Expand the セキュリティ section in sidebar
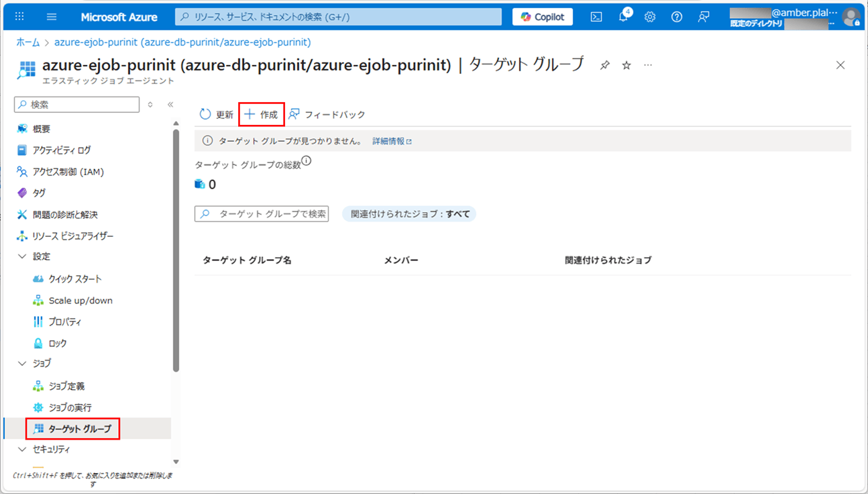This screenshot has height=494, width=868. coord(22,449)
